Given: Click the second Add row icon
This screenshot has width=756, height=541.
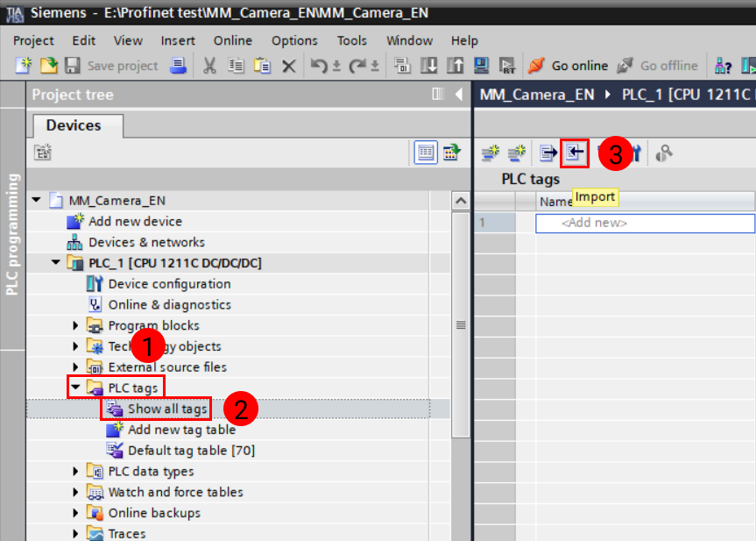Looking at the screenshot, I should pos(516,153).
